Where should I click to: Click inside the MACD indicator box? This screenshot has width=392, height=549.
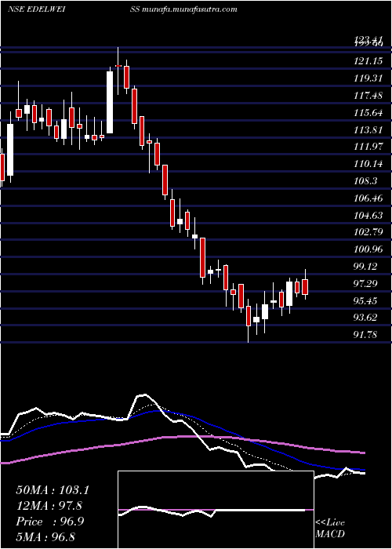216,510
